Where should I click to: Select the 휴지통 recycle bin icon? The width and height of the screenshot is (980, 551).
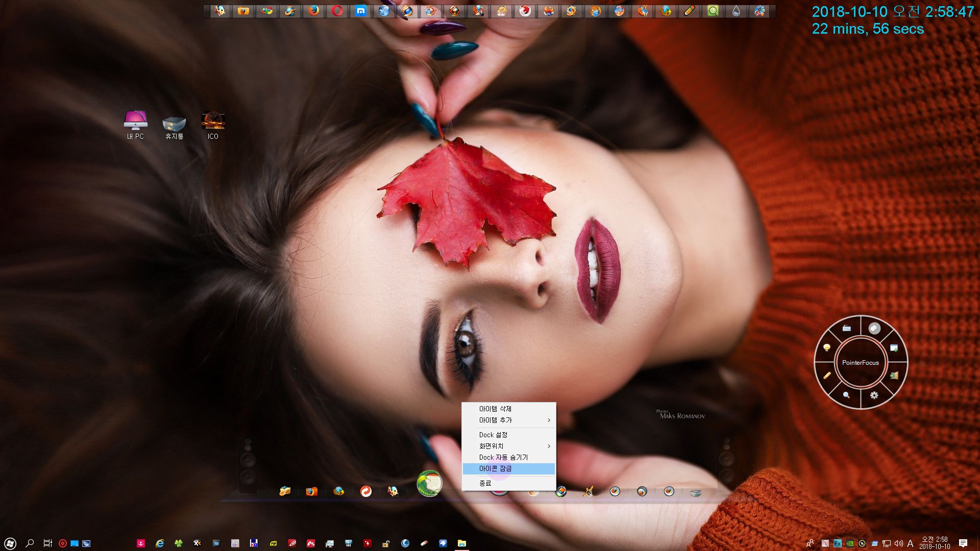click(174, 127)
